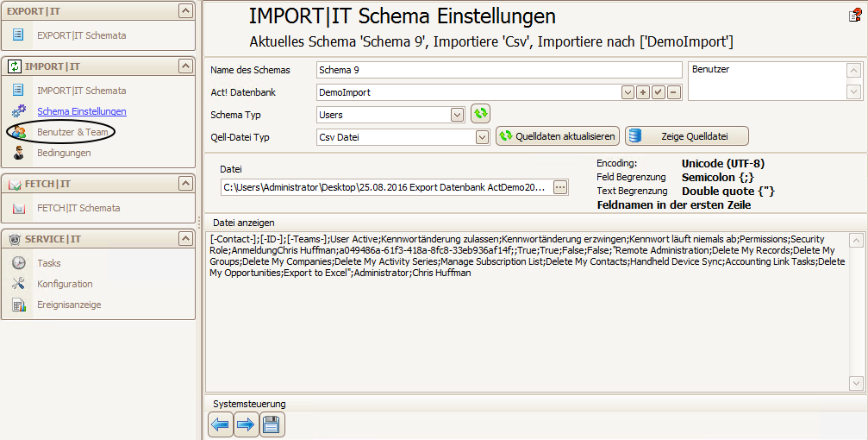Open the Schema Typ dropdown
The image size is (868, 440).
(457, 115)
